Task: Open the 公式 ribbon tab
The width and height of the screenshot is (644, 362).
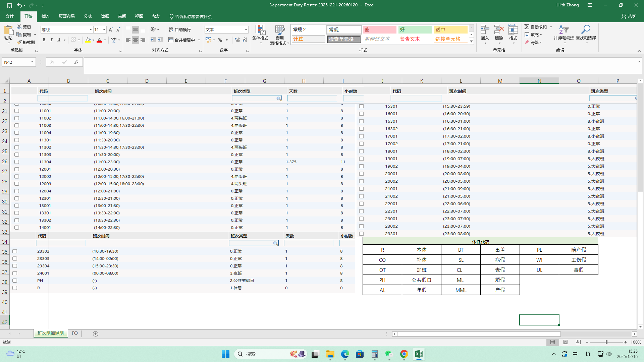Action: pyautogui.click(x=88, y=16)
